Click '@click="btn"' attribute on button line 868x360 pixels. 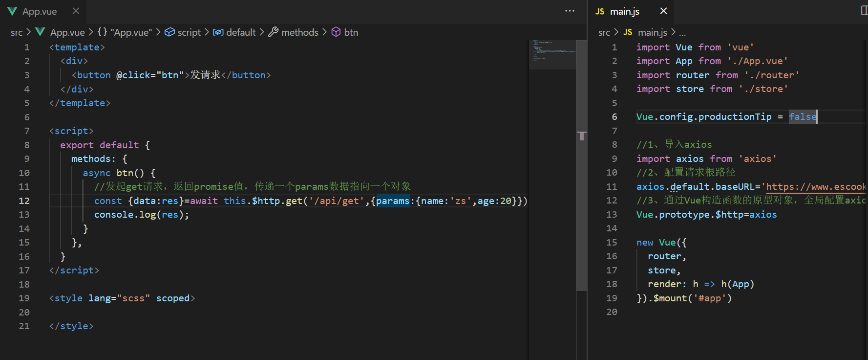click(150, 75)
